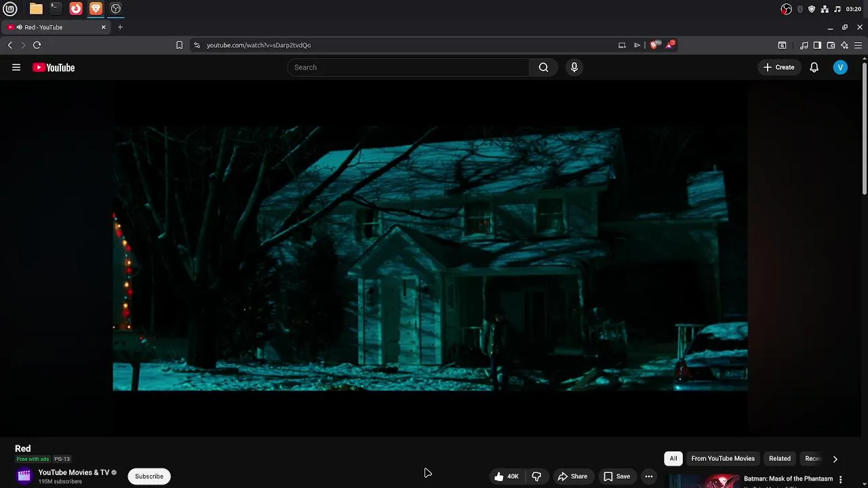Open the network connections tray icon
Viewport: 868px width, 488px height.
[x=825, y=9]
